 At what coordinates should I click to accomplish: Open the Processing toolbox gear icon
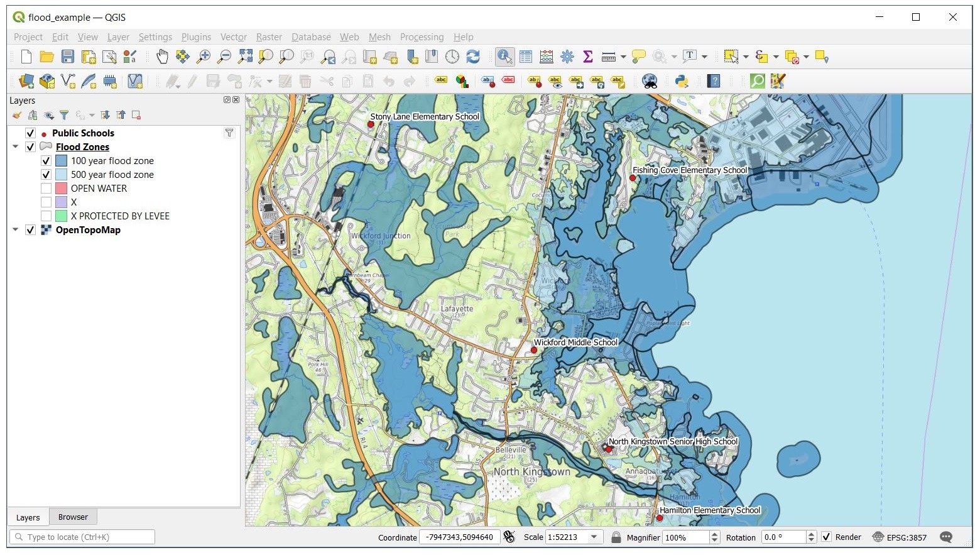567,57
